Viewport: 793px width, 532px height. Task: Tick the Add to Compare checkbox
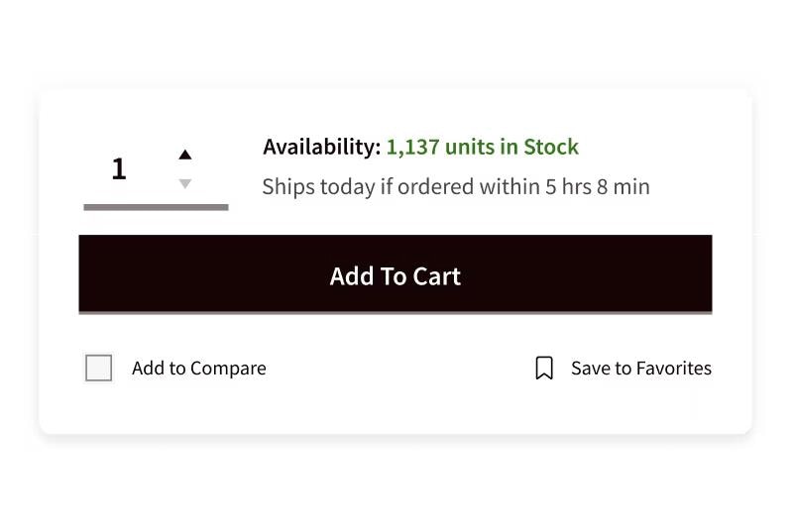pos(98,369)
